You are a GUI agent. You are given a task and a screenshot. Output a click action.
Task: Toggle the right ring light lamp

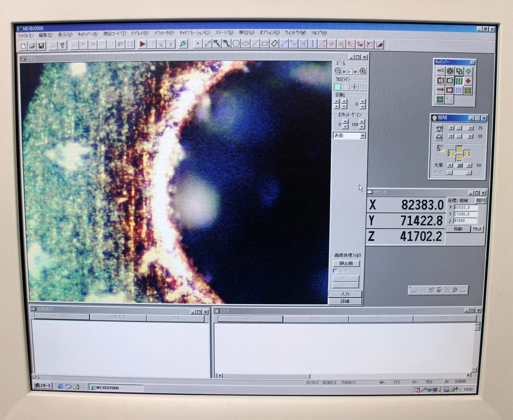click(x=467, y=154)
